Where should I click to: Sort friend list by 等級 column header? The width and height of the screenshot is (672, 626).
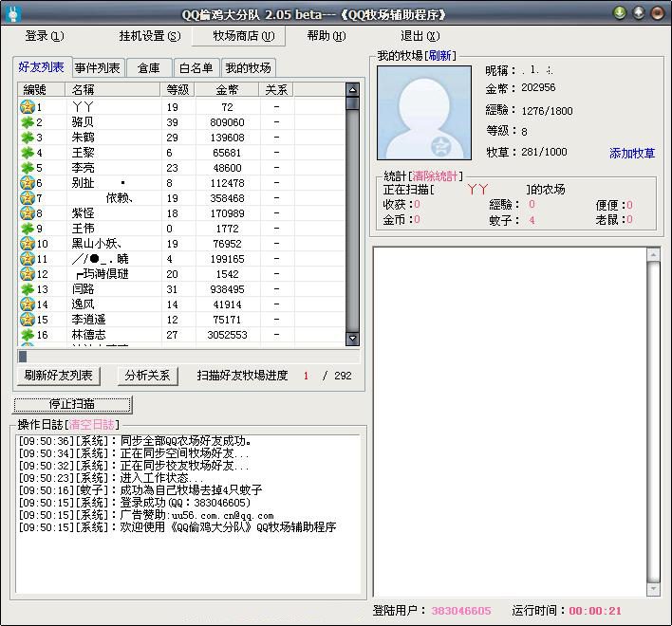point(177,90)
